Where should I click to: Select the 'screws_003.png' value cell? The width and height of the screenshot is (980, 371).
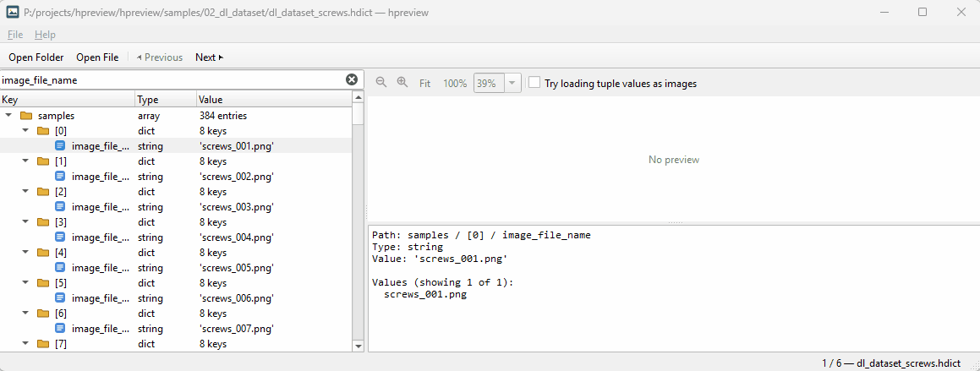pos(236,207)
